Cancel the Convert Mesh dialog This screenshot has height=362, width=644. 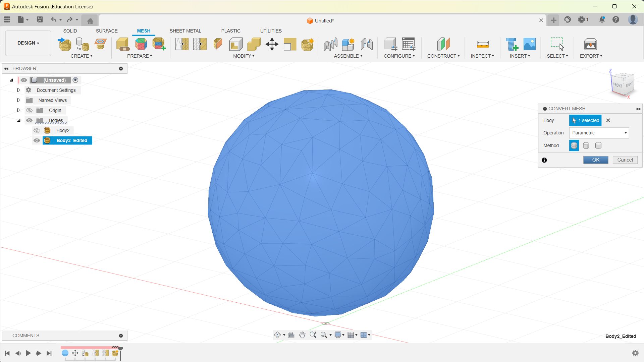625,160
